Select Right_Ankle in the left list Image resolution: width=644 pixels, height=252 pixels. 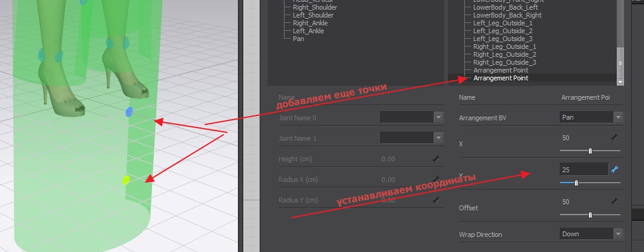310,23
